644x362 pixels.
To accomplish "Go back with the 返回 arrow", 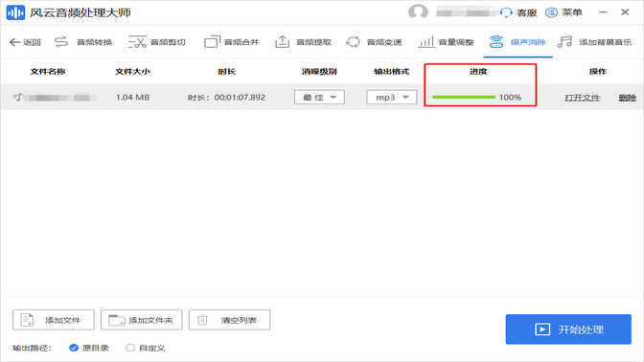I will 25,42.
